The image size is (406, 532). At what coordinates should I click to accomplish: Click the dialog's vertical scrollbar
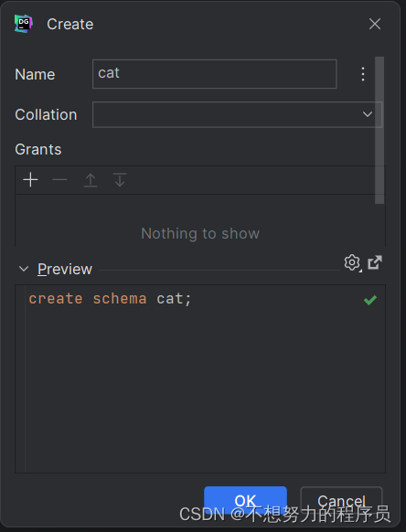[x=379, y=131]
